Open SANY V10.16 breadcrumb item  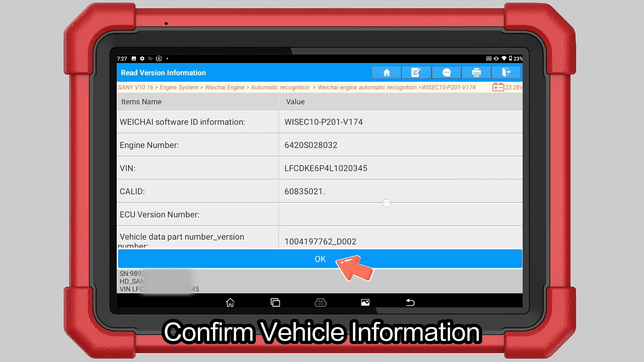[x=136, y=87]
